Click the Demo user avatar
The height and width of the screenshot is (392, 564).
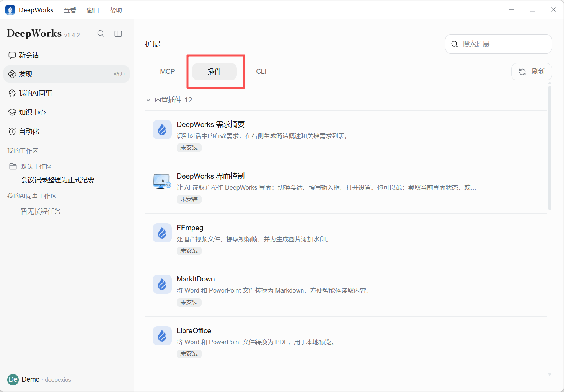tap(13, 379)
